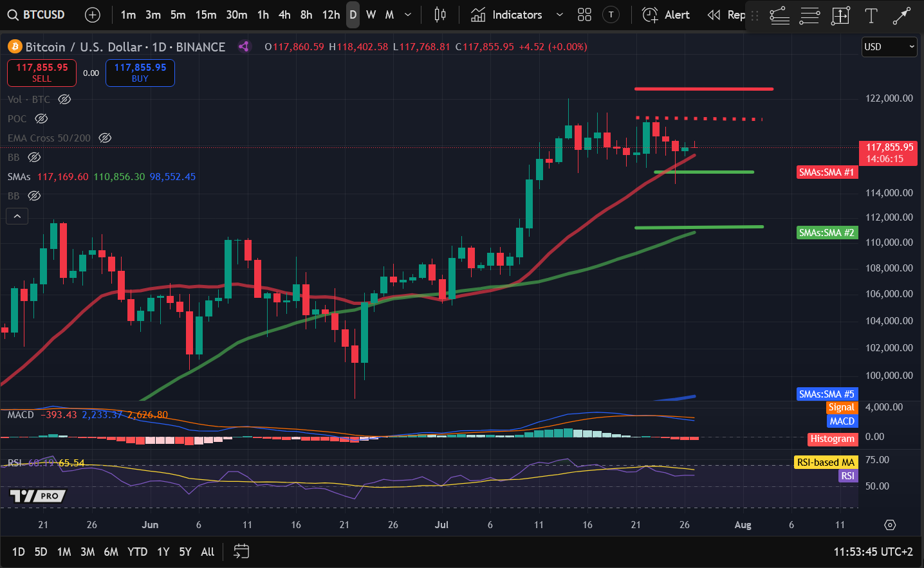Switch to 8h timeframe
Screen dimensions: 924x568
(306, 15)
